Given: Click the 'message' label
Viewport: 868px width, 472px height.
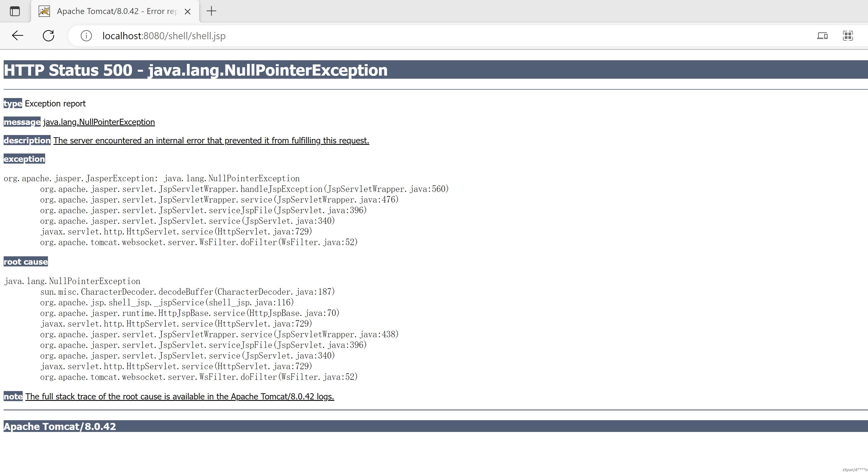Looking at the screenshot, I should coord(22,122).
